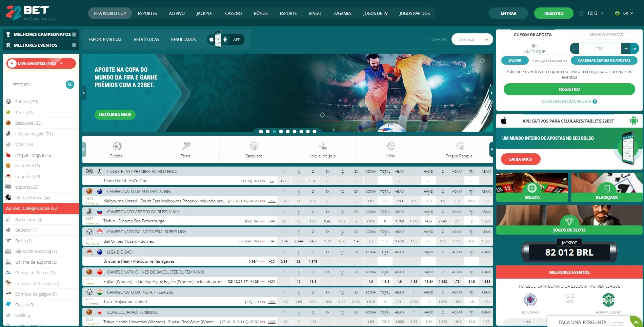The width and height of the screenshot is (644, 327).
Task: Click the Pesquisa search field
Action: 36,85
